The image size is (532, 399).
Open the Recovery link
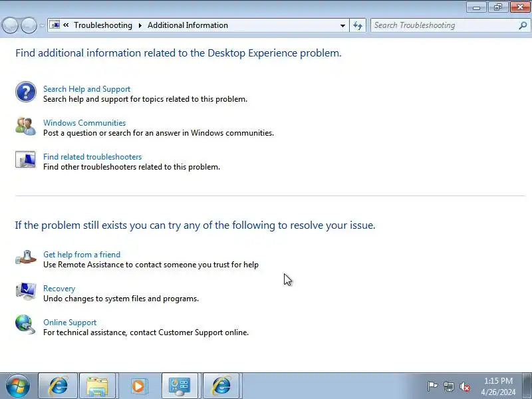(59, 289)
